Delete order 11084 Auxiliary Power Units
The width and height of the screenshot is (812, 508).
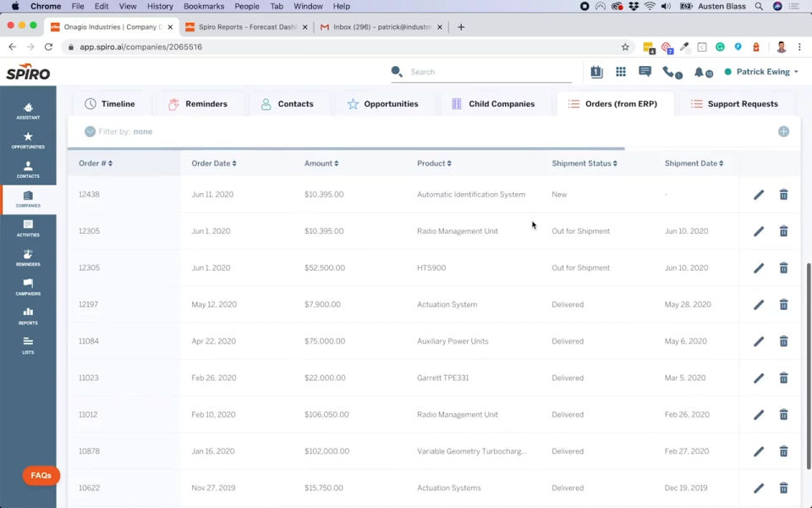click(783, 341)
